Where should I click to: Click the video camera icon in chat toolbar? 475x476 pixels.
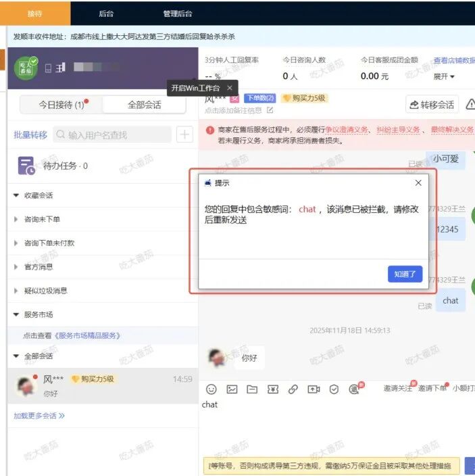[314, 389]
